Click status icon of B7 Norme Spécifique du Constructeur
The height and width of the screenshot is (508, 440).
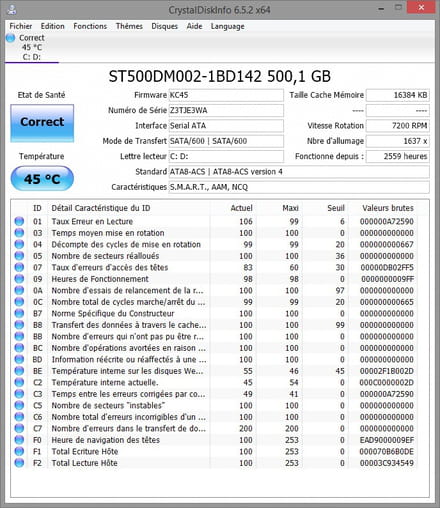pyautogui.click(x=19, y=313)
